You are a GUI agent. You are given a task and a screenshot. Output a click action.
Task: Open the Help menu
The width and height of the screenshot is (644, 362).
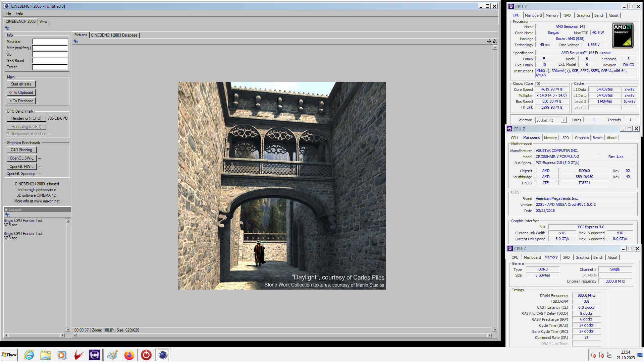19,13
